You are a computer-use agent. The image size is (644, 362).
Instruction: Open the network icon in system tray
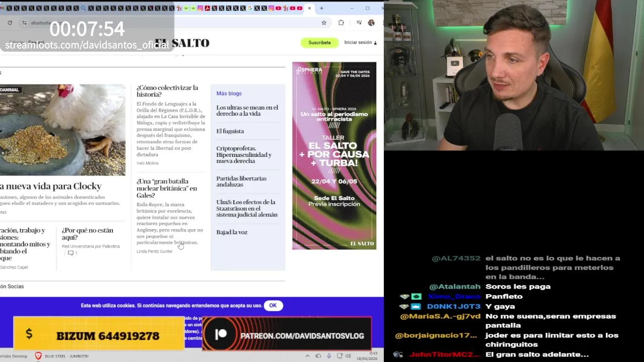tap(340, 356)
